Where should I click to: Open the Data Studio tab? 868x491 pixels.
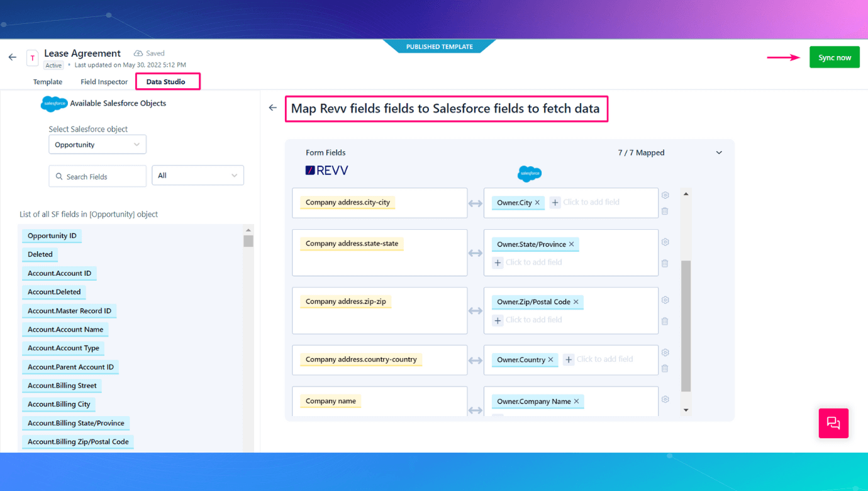click(x=166, y=82)
